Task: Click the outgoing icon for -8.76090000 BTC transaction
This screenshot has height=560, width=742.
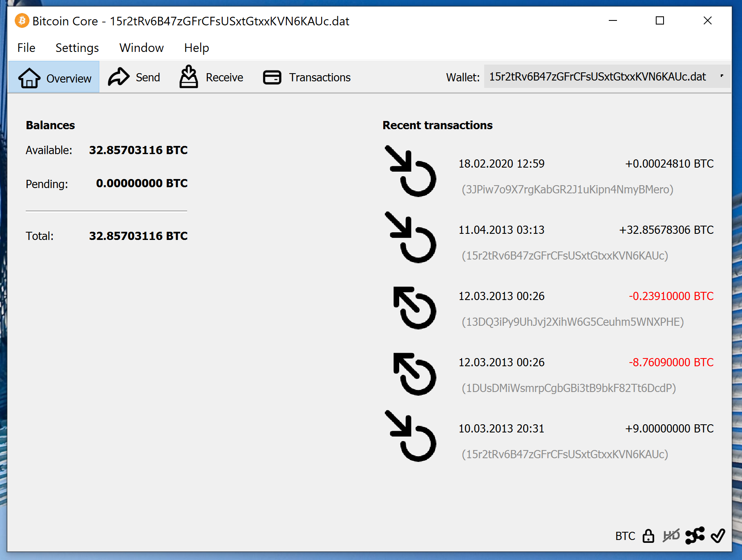Action: pos(414,374)
